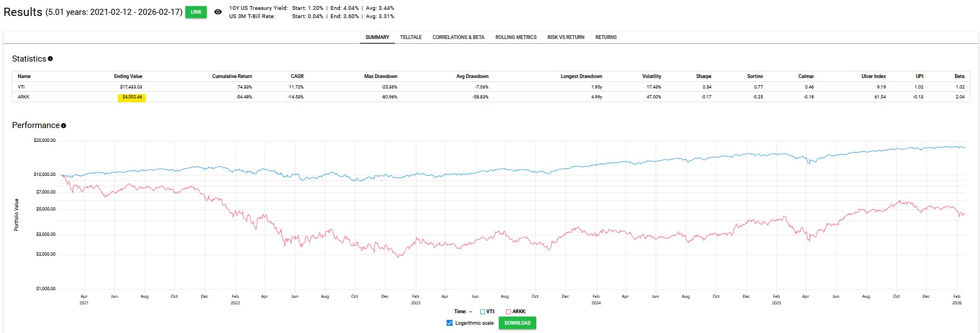Click the Cumulative Return column header
This screenshot has width=980, height=333.
click(232, 76)
